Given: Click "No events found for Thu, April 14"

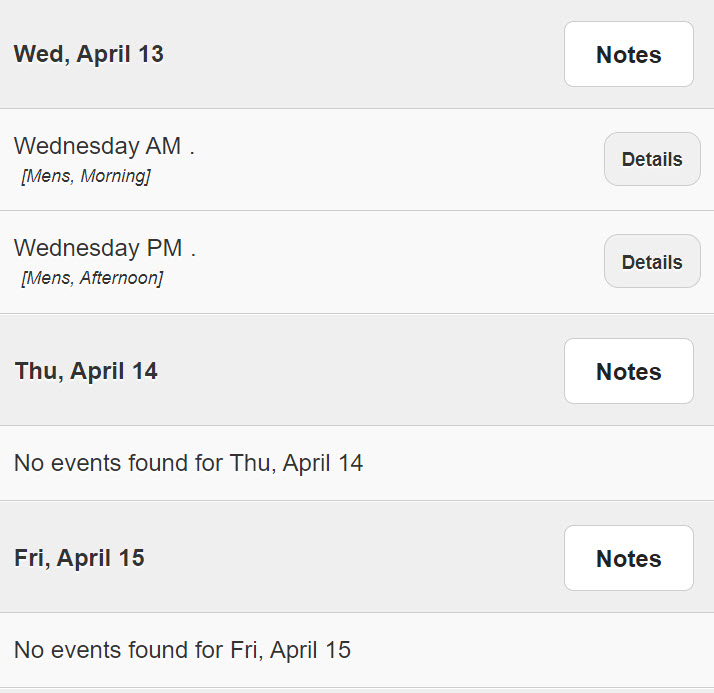Looking at the screenshot, I should tap(188, 463).
